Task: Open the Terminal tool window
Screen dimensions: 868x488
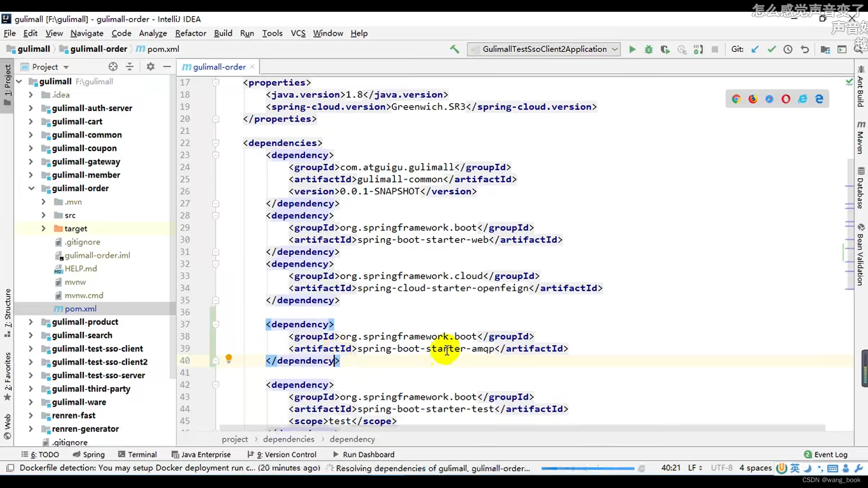Action: click(137, 455)
